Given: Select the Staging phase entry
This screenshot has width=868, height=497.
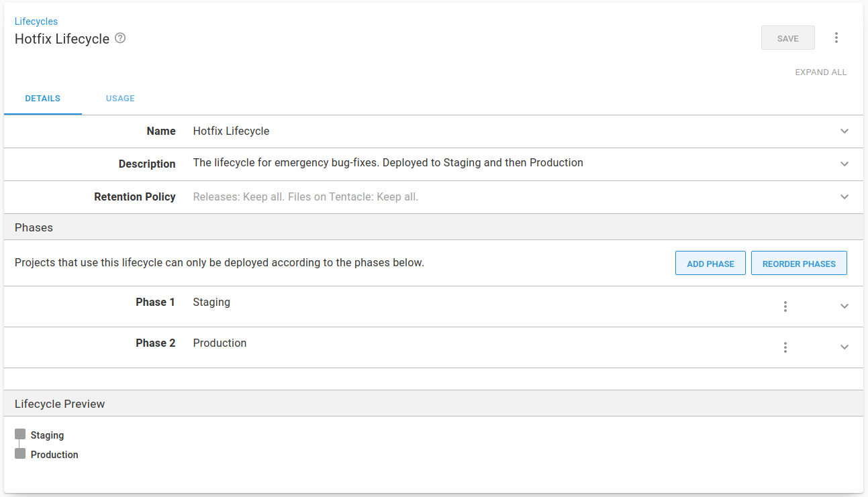Looking at the screenshot, I should [x=211, y=302].
